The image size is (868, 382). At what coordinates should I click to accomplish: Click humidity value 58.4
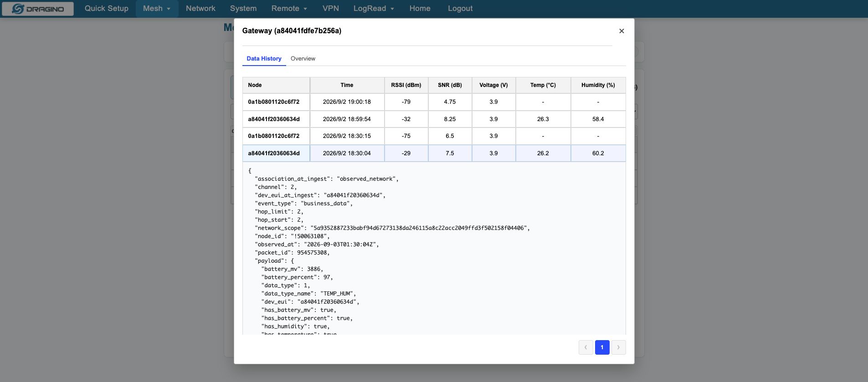tap(598, 119)
